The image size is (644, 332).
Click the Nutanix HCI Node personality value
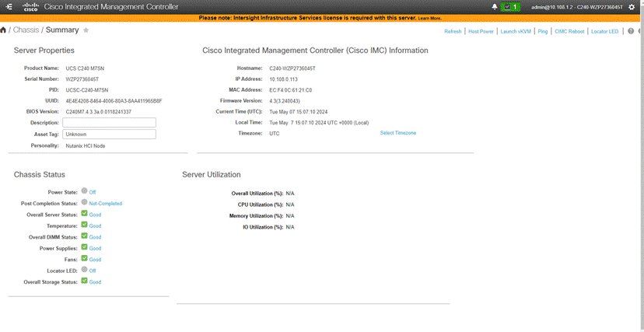pos(86,145)
